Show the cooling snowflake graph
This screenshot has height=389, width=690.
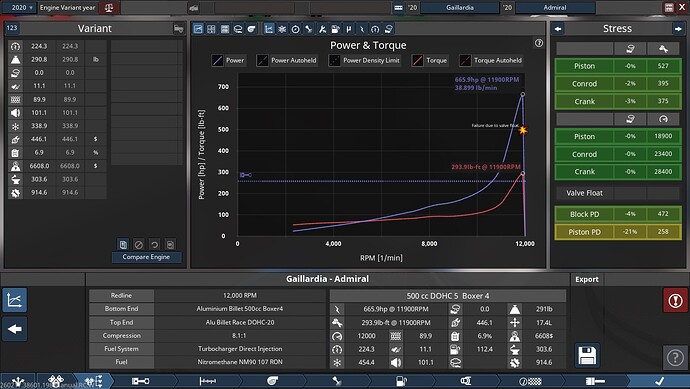click(x=282, y=29)
